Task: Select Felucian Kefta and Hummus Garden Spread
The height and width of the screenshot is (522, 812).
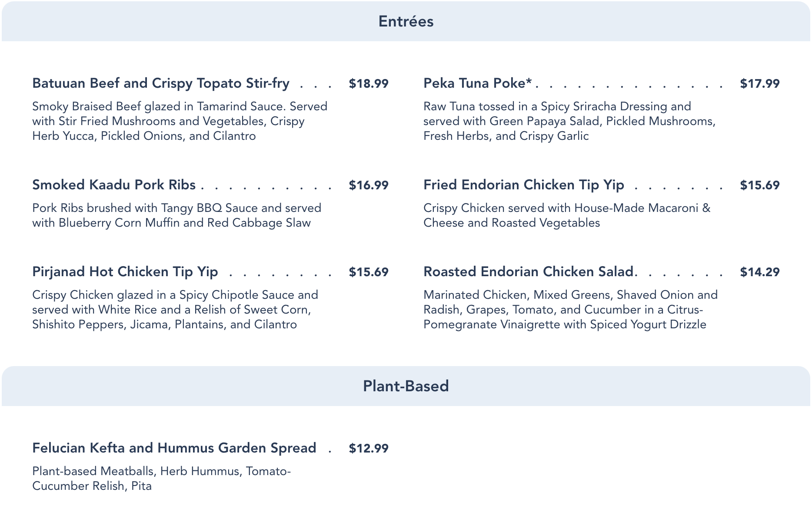Action: pyautogui.click(x=174, y=448)
